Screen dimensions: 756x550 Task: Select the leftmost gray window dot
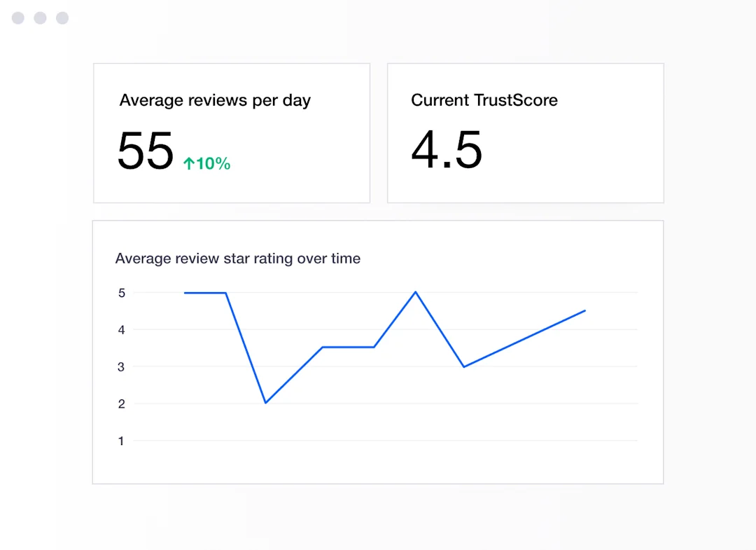pos(17,18)
